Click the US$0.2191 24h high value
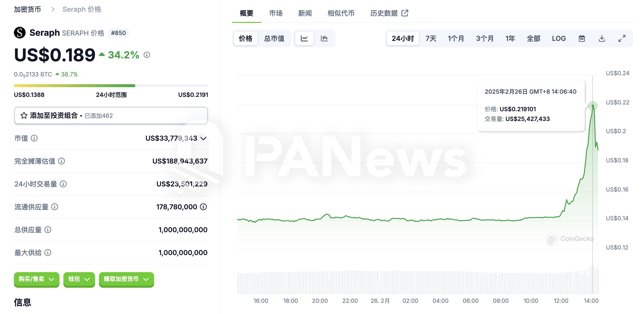 [193, 95]
